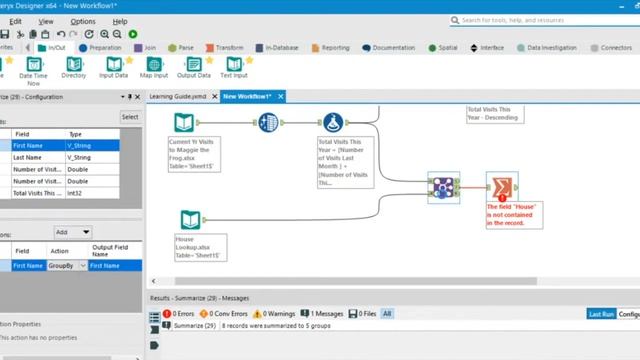640x360 pixels.
Task: Select the Summarize node with error
Action: tap(502, 187)
